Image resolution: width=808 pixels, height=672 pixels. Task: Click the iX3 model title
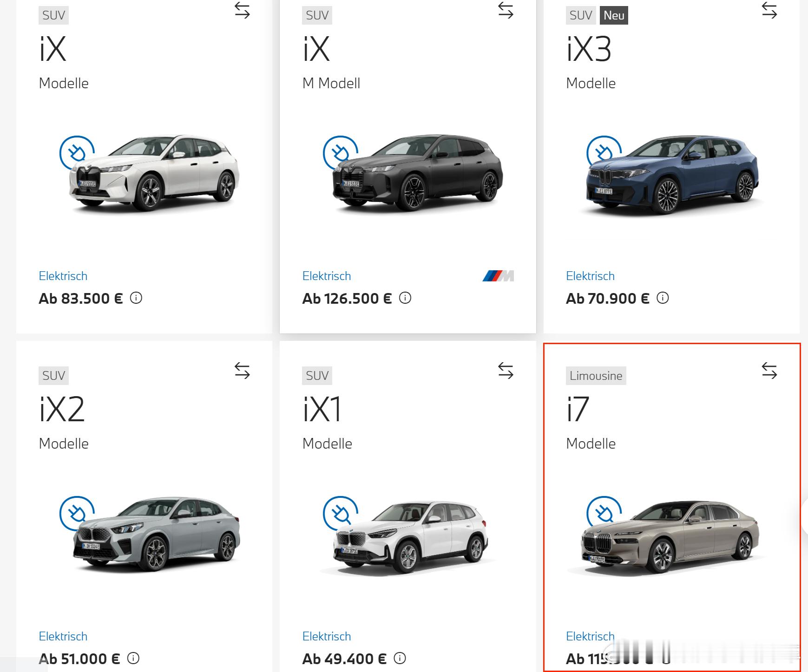click(x=589, y=49)
